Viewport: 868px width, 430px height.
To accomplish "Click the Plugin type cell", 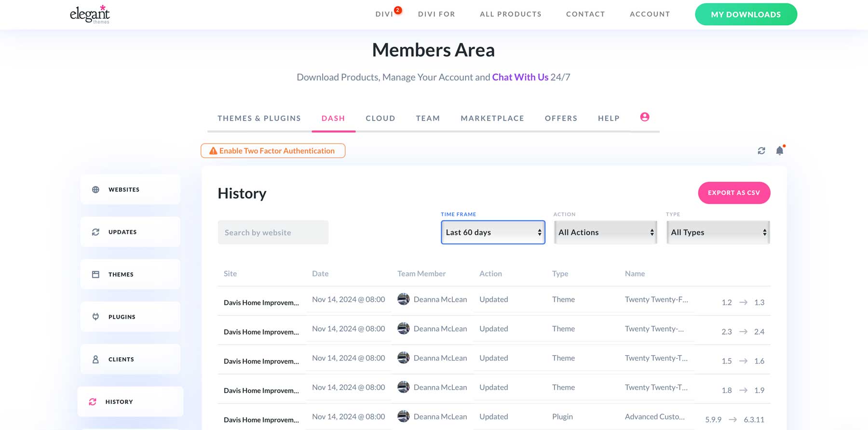I will (562, 417).
